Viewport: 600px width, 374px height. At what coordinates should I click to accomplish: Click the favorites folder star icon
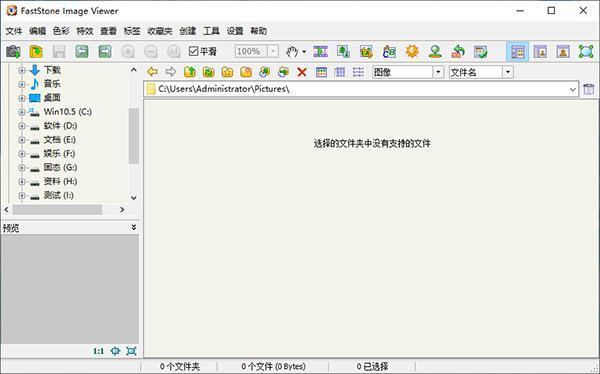pyautogui.click(x=227, y=72)
